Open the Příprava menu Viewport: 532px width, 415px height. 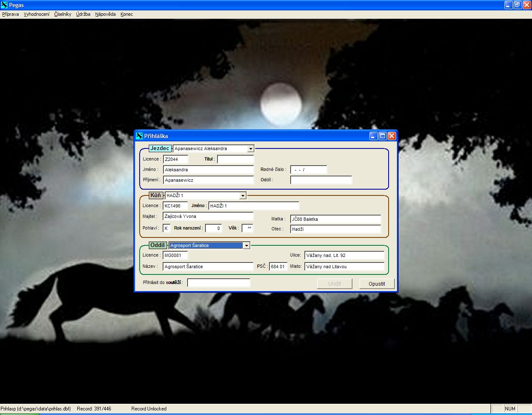tap(10, 14)
